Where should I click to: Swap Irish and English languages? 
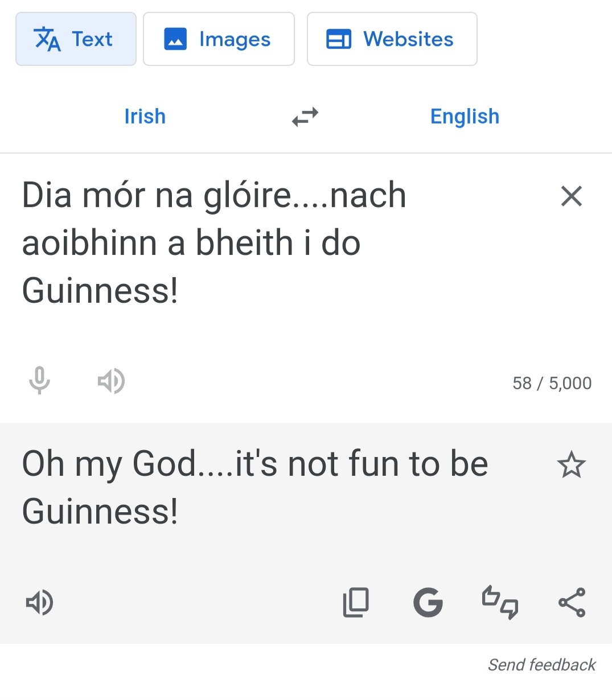(305, 117)
